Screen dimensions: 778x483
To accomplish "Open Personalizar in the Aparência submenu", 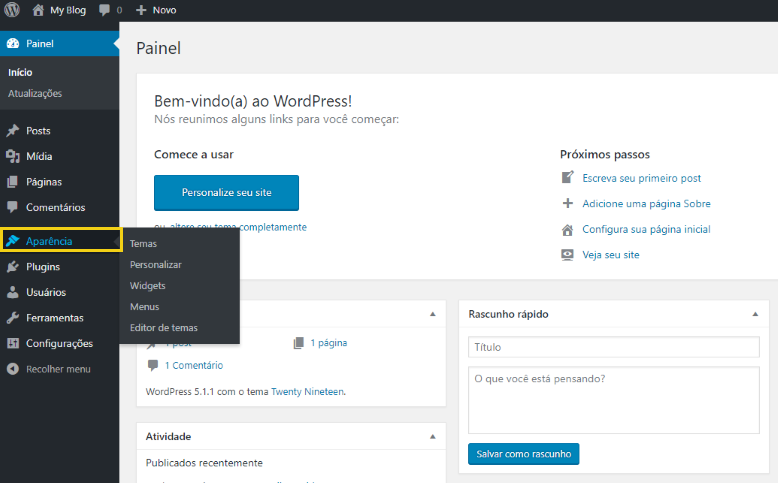I will point(156,265).
